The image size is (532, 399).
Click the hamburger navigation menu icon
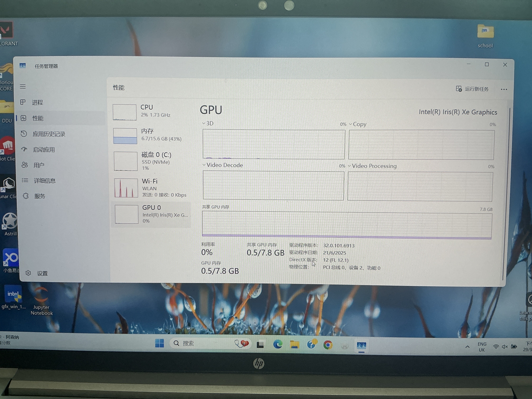pos(23,87)
